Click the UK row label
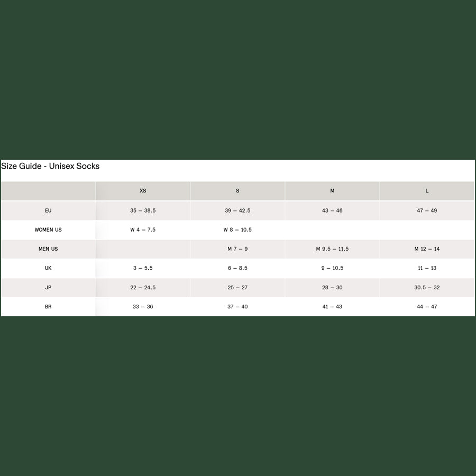476x476 pixels. coord(48,268)
